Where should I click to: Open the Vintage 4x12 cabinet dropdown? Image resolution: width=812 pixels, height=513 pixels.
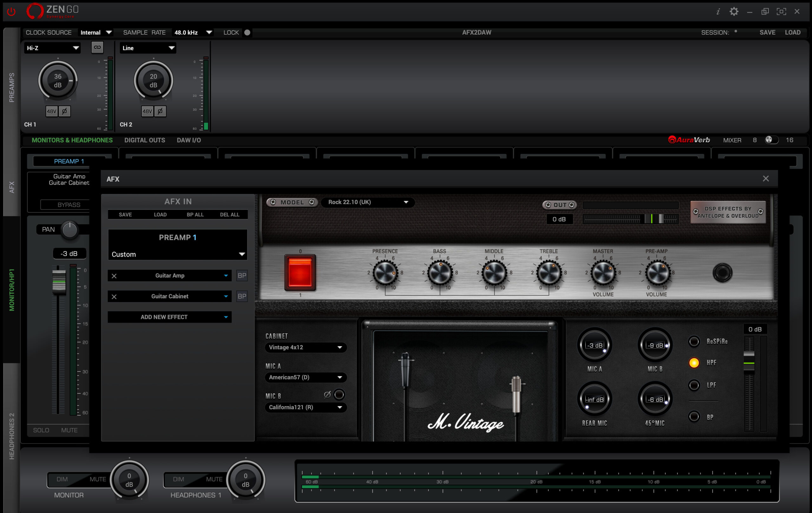(x=305, y=347)
